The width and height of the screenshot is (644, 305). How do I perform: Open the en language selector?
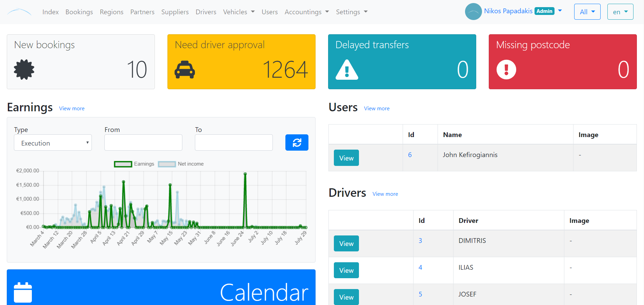click(x=620, y=12)
